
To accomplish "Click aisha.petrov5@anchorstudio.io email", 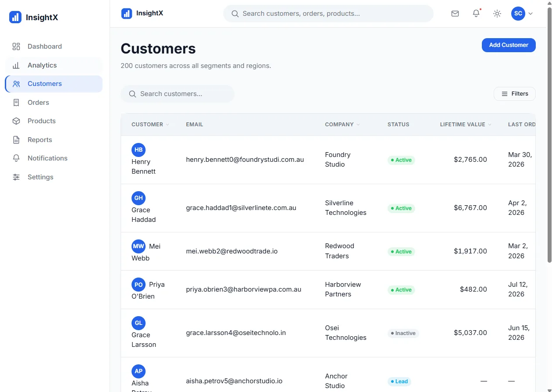I will click(234, 381).
